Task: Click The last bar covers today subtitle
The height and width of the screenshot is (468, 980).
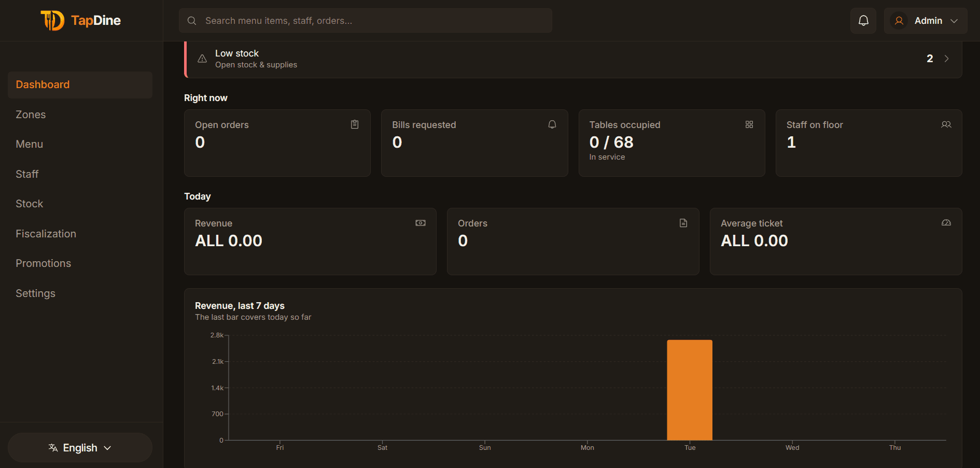Action: point(253,317)
